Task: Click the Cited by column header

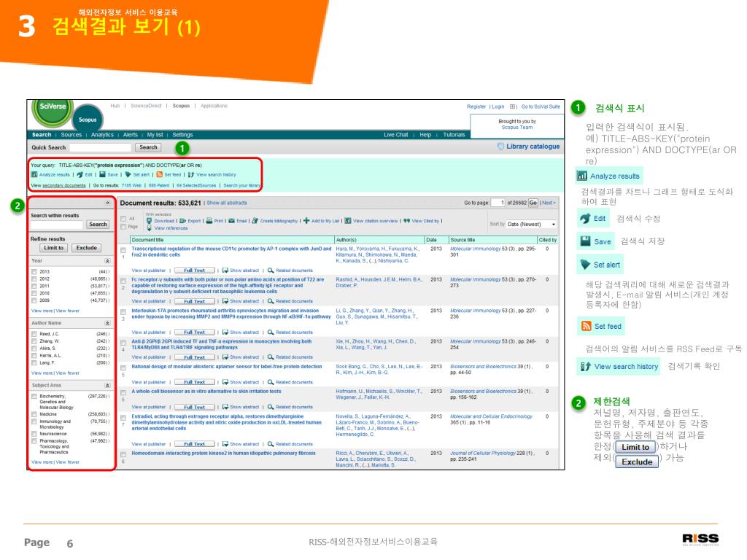Action: pyautogui.click(x=547, y=240)
